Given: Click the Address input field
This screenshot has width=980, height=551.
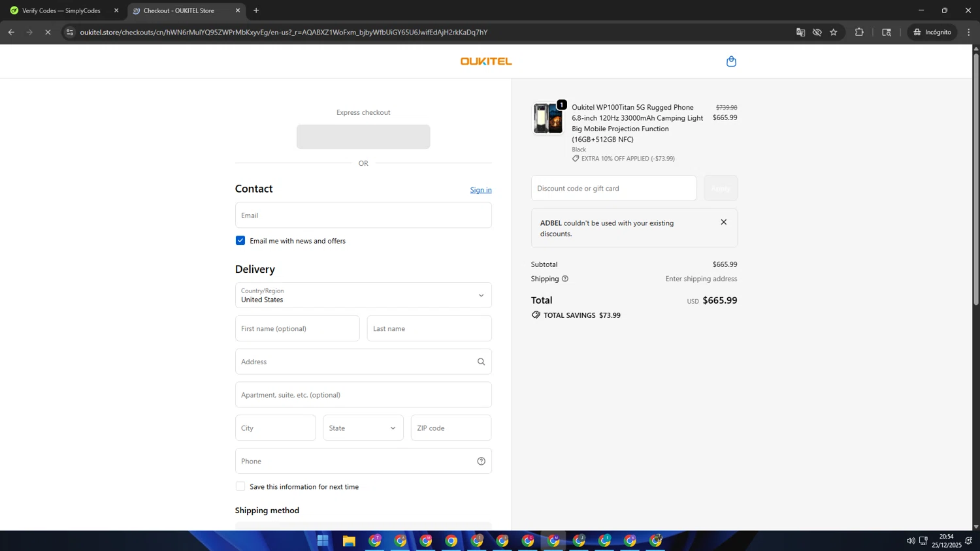Looking at the screenshot, I should [363, 362].
